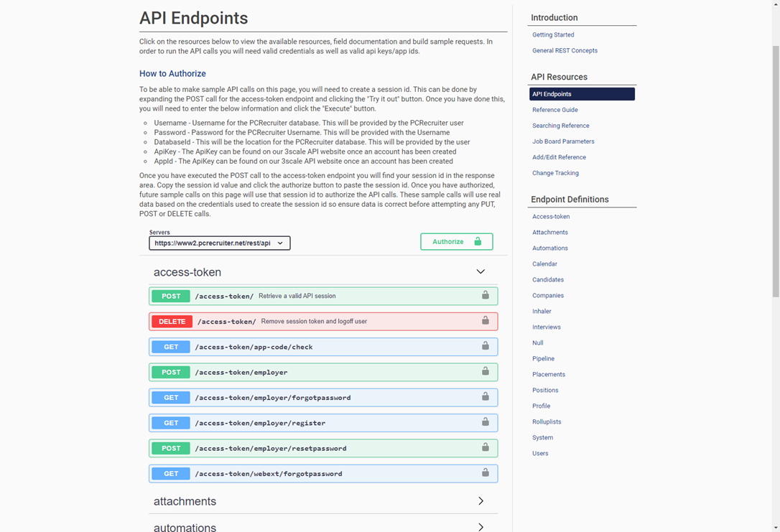The width and height of the screenshot is (780, 532).
Task: Open Reference Guide in sidebar
Action: pos(554,110)
